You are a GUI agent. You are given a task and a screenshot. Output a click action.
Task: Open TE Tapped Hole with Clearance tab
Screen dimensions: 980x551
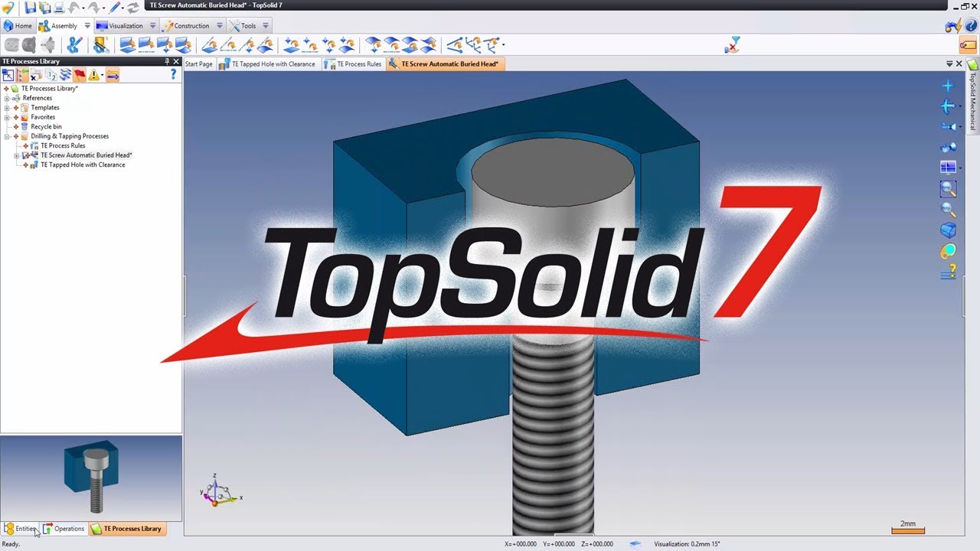point(269,64)
